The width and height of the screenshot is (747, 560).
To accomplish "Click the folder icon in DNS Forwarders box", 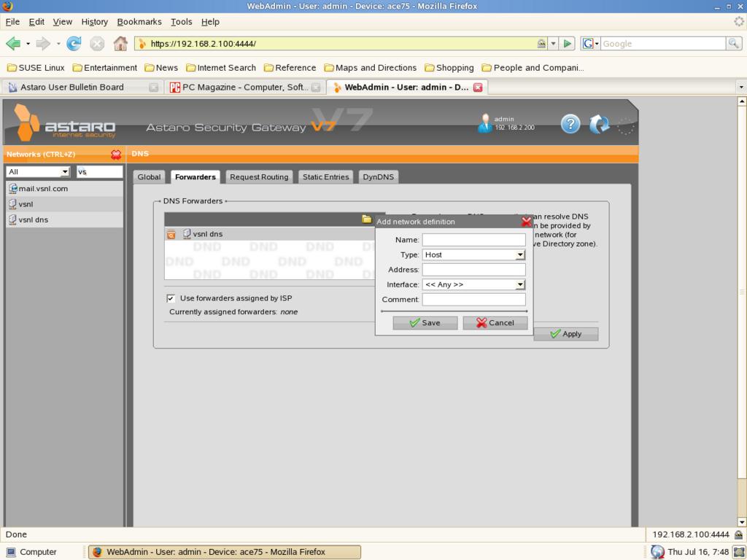I will click(x=366, y=219).
